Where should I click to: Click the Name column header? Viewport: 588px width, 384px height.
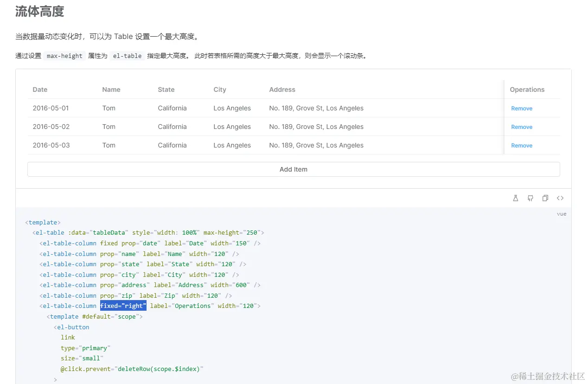tap(111, 90)
